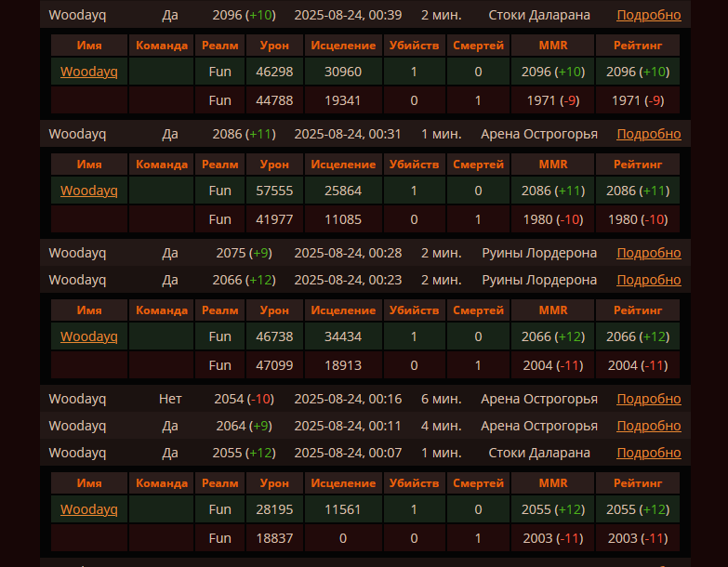Open Подробно link for 00:16 match
The width and height of the screenshot is (728, 567).
point(649,399)
